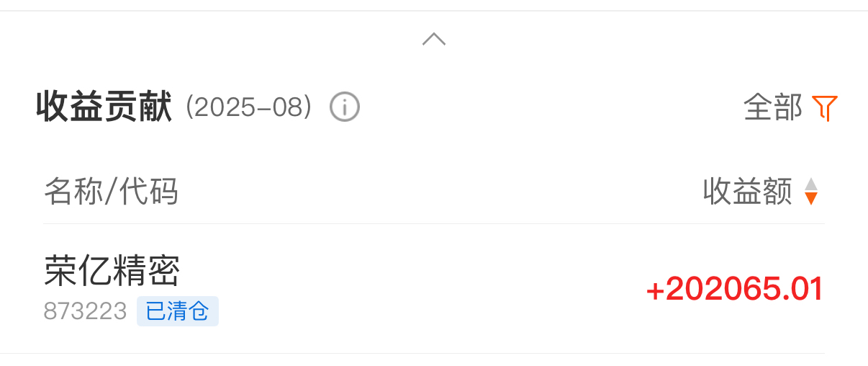
Task: Tap the blue 已清仓 badge
Action: pos(178,311)
